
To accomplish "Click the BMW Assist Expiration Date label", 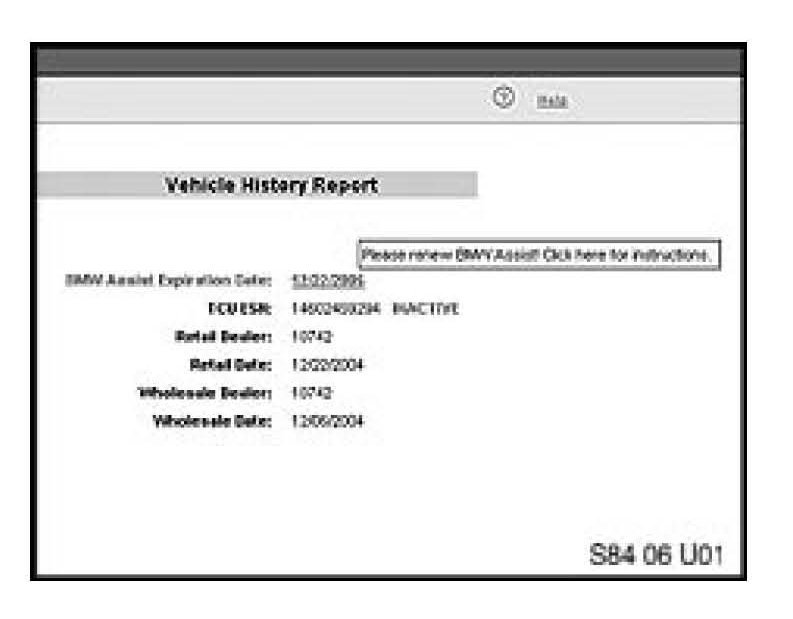I will pyautogui.click(x=167, y=281).
